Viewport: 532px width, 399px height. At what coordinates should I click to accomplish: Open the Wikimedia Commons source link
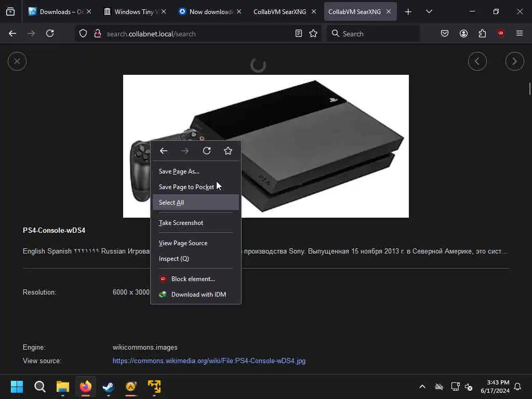[x=209, y=361]
